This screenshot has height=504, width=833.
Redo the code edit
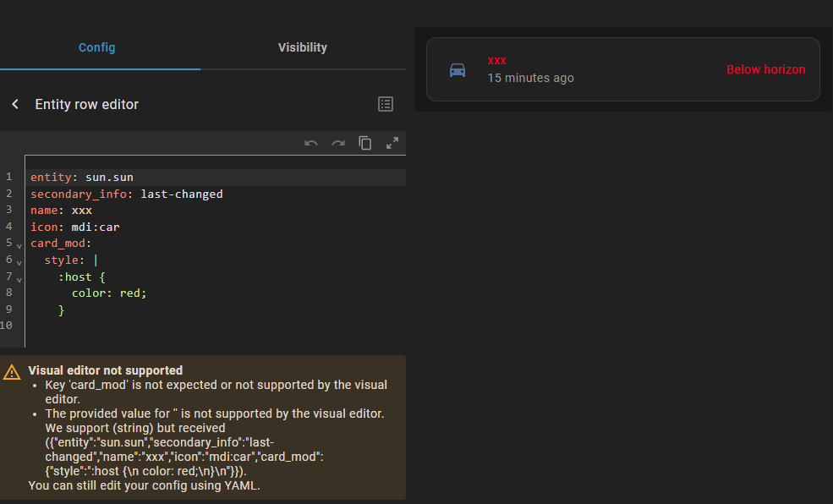[338, 143]
